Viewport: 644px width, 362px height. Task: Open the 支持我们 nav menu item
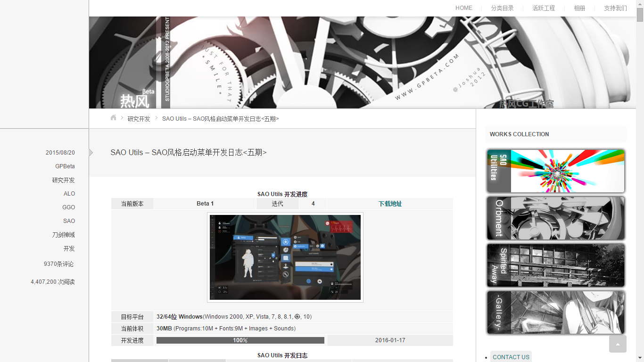coord(615,8)
